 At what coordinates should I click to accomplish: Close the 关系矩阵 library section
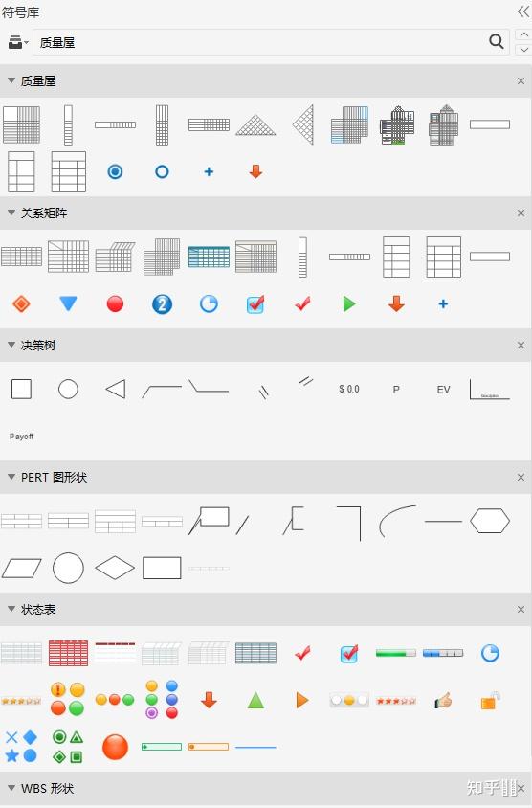521,213
